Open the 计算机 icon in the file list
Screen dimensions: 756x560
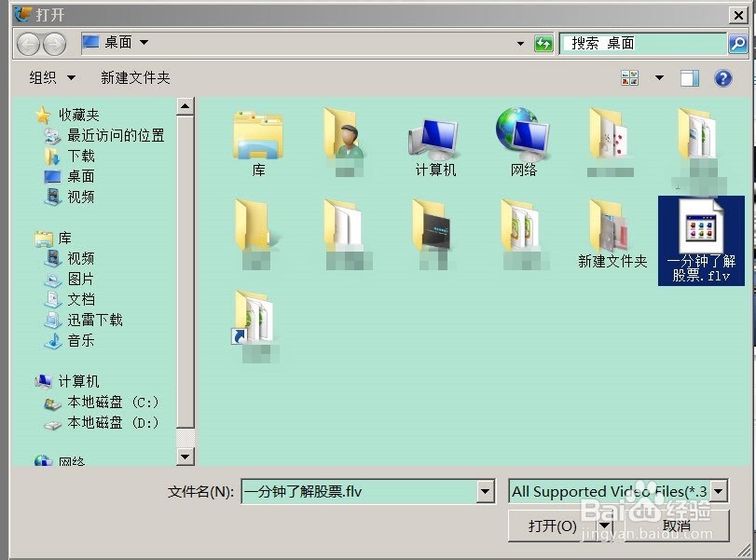point(434,140)
